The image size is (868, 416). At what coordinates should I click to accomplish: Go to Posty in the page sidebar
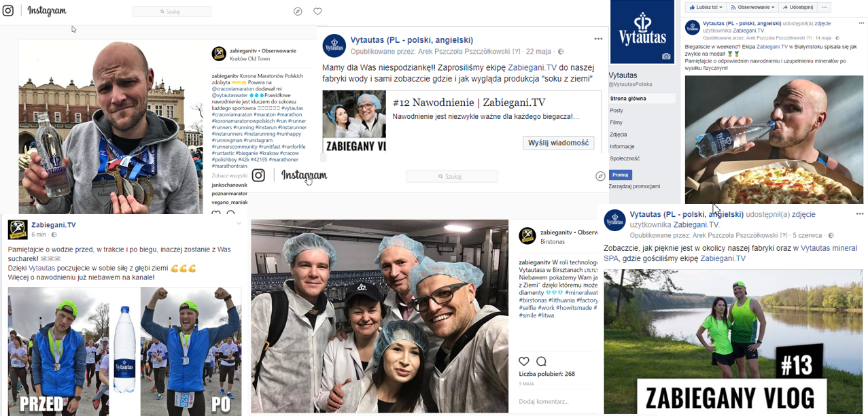[x=617, y=110]
